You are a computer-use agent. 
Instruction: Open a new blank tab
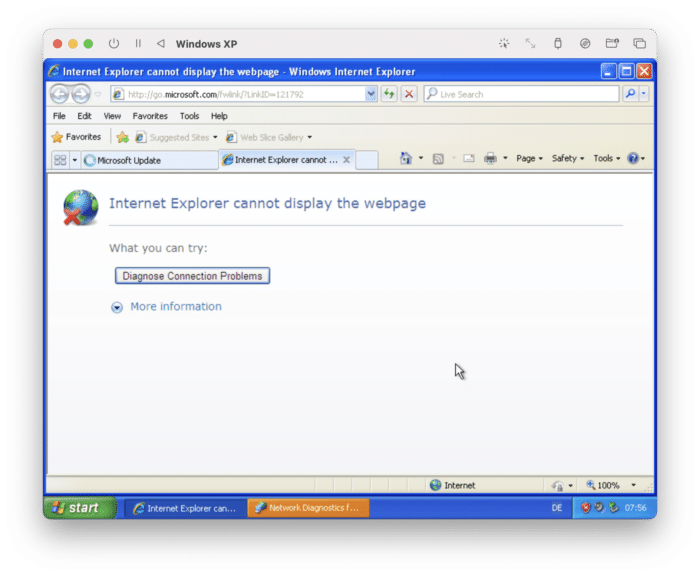(367, 160)
